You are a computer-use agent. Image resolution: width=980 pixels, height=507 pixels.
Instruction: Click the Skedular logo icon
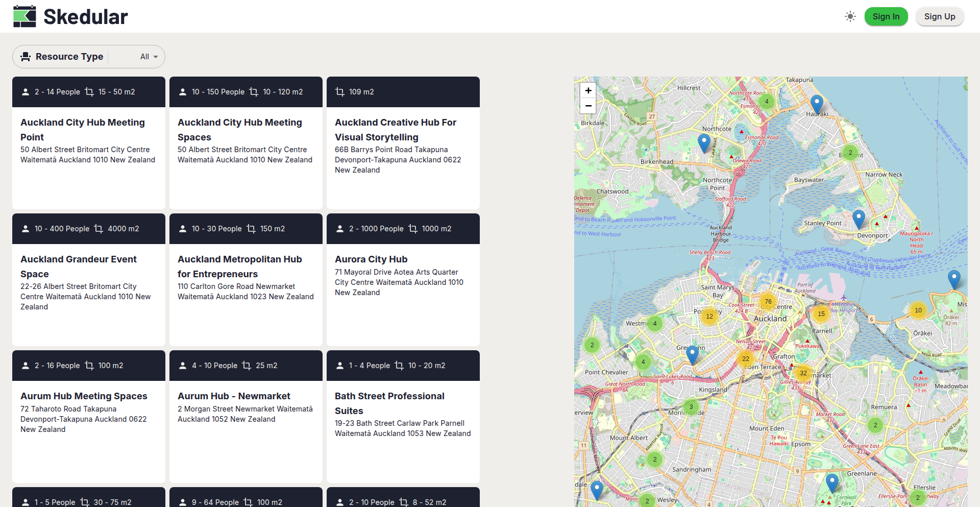24,16
